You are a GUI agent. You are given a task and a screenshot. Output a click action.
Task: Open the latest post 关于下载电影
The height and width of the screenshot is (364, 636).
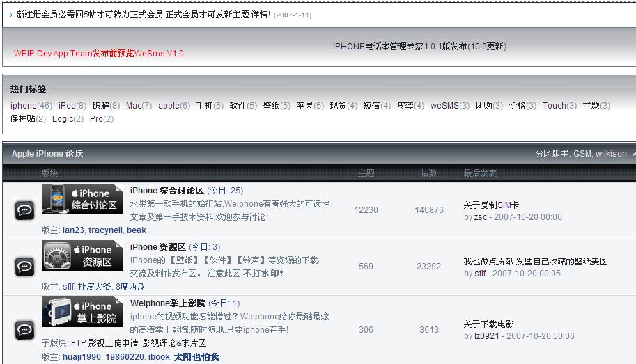coord(489,324)
